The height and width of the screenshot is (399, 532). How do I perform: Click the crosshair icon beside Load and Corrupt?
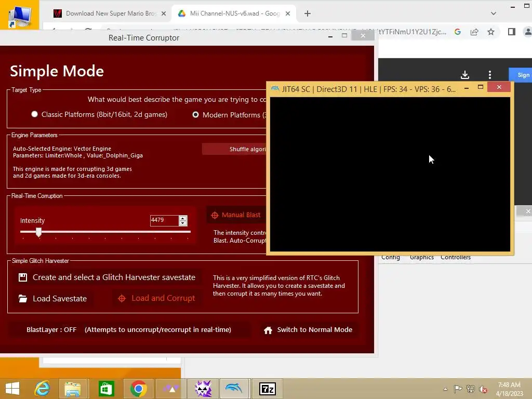pyautogui.click(x=122, y=299)
